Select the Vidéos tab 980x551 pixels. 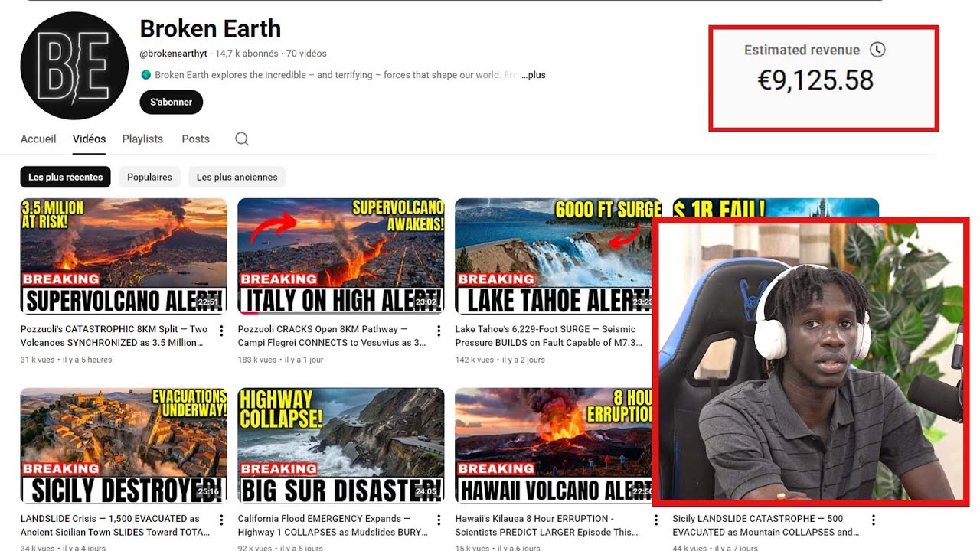[89, 139]
